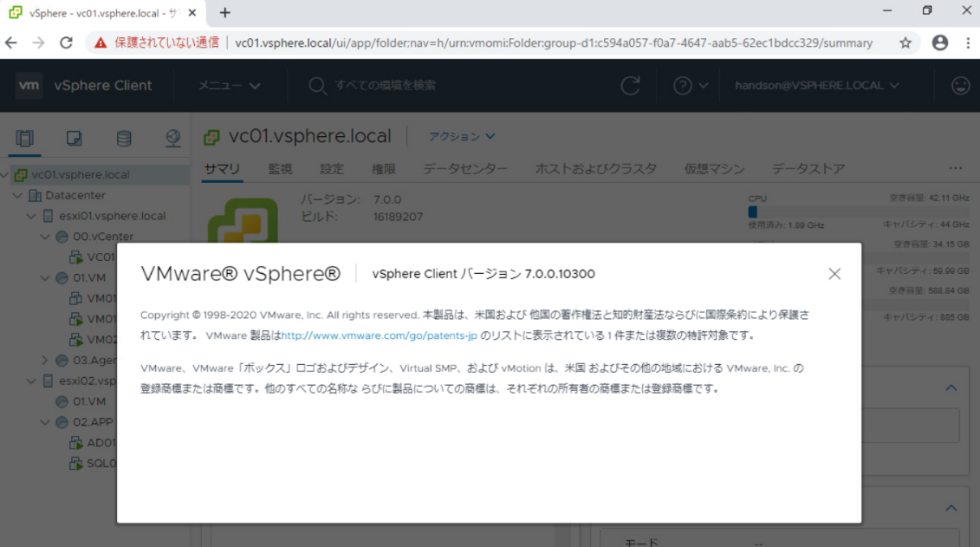
Task: Collapse the 02.APP resource pool
Action: (x=45, y=422)
